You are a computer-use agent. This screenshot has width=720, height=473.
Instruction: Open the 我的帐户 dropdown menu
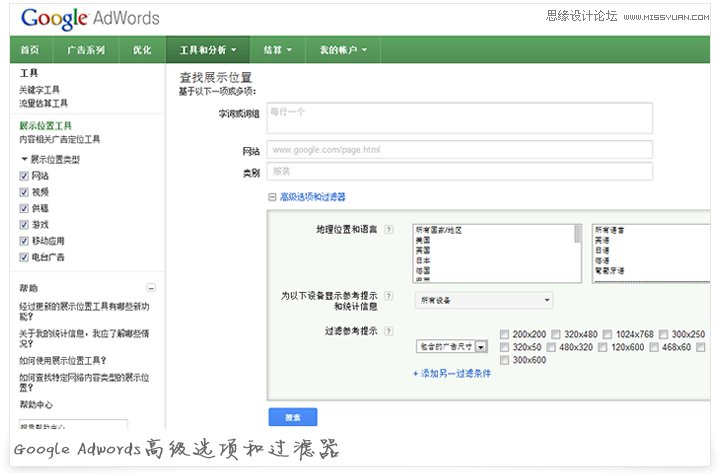[343, 50]
